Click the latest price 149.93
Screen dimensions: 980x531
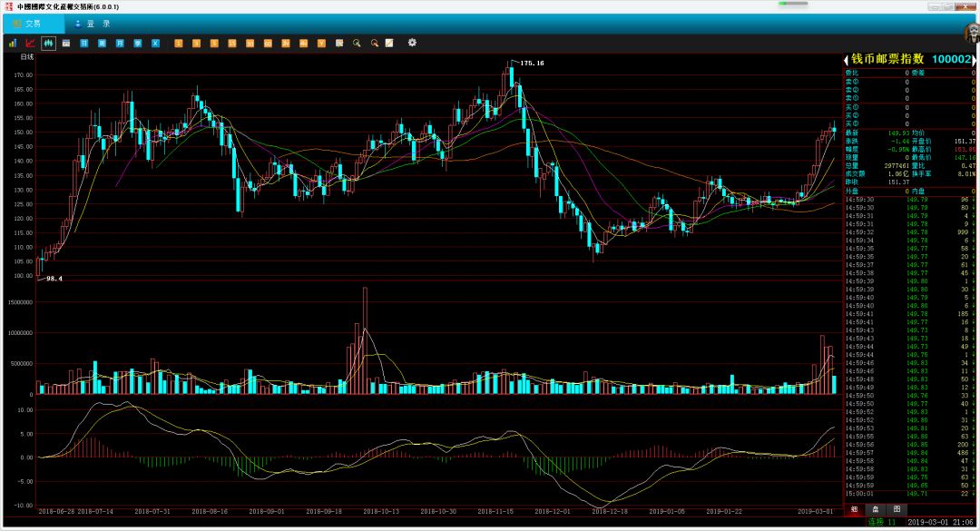[x=898, y=133]
